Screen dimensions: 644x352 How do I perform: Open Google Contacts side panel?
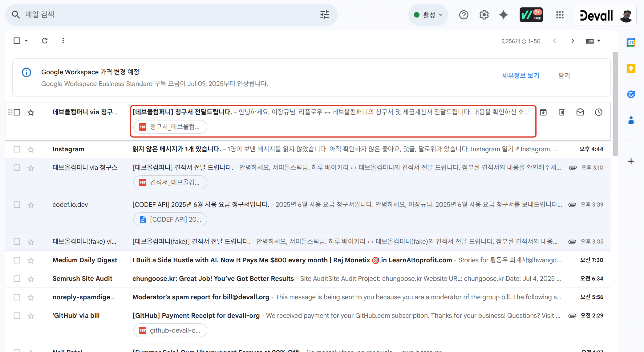tap(631, 120)
